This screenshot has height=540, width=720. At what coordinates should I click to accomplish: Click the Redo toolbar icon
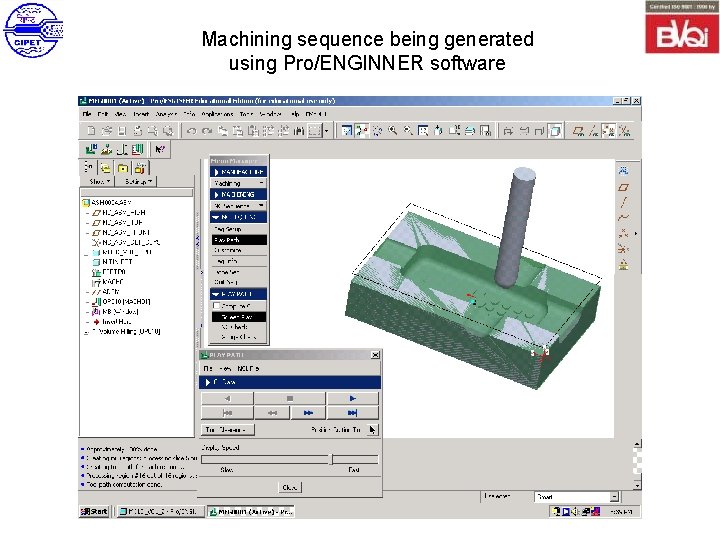point(207,131)
